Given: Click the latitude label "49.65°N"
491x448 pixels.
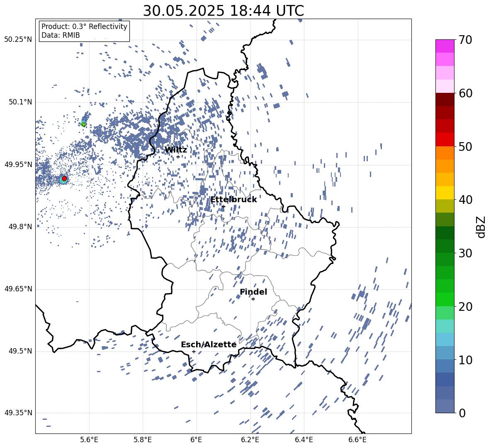Looking at the screenshot, I should pyautogui.click(x=18, y=288).
